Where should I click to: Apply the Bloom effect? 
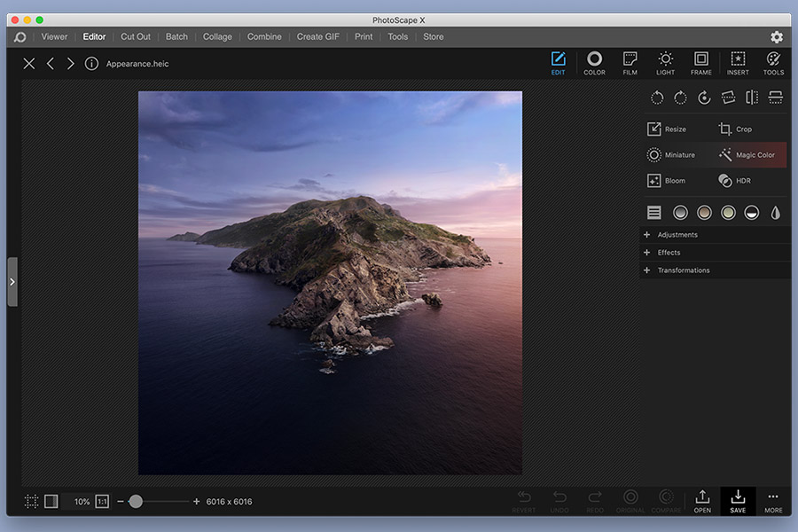click(666, 181)
